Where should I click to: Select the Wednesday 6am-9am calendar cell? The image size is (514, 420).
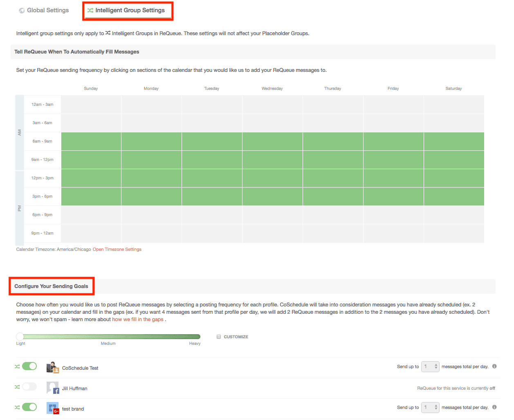point(272,141)
